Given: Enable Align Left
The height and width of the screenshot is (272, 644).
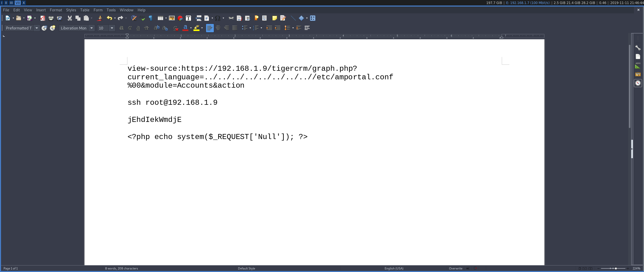Looking at the screenshot, I should 210,28.
